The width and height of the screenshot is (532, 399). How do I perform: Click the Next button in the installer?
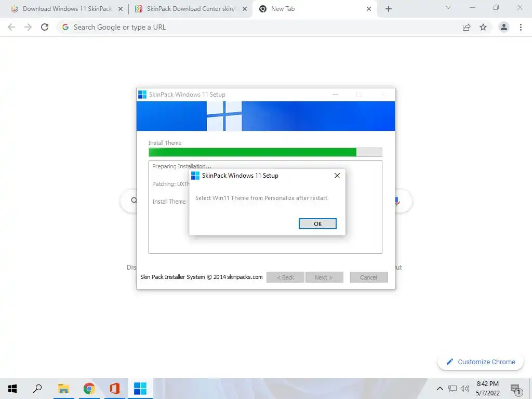pyautogui.click(x=324, y=277)
